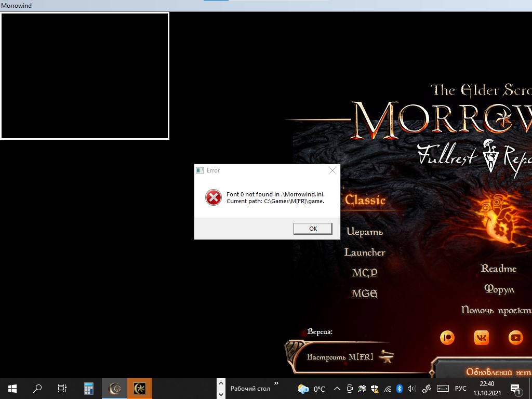Click the Помочь проекту link

[496, 310]
